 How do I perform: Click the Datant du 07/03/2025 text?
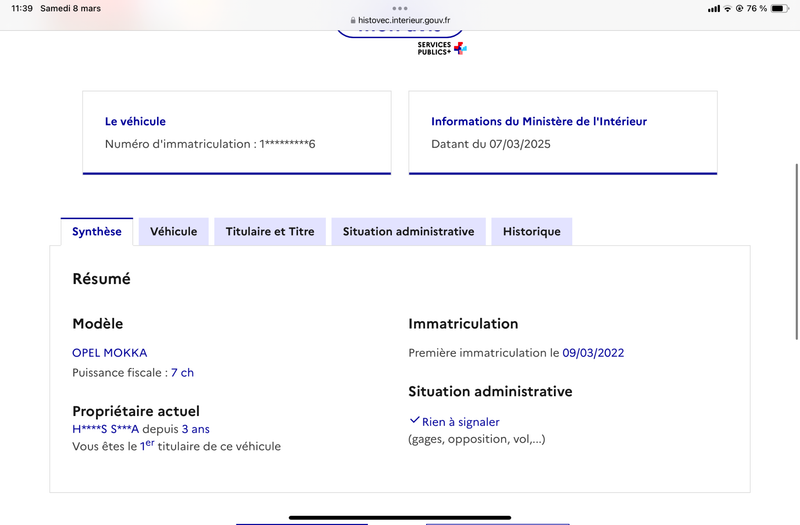click(x=491, y=144)
